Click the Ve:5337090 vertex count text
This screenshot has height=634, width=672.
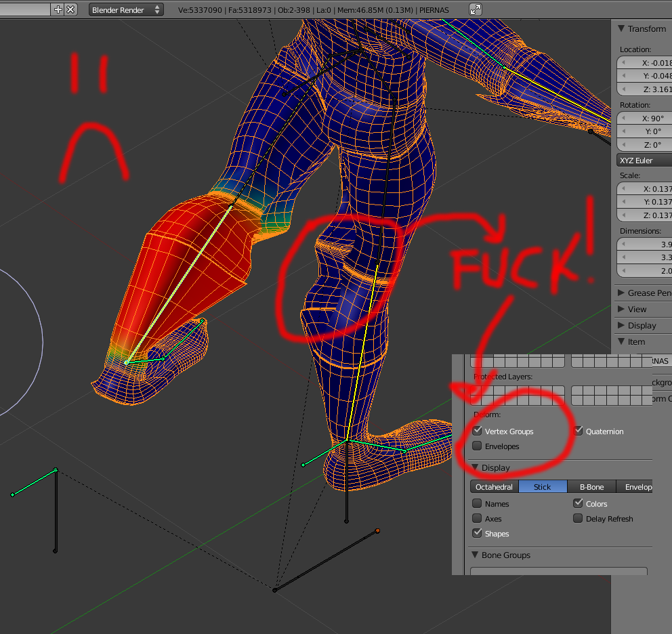pyautogui.click(x=200, y=10)
